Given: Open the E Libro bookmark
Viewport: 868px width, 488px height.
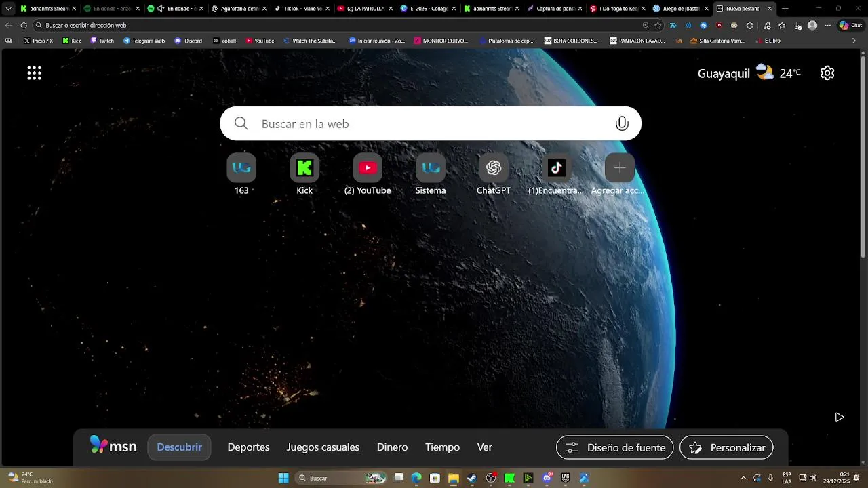Looking at the screenshot, I should pyautogui.click(x=768, y=41).
